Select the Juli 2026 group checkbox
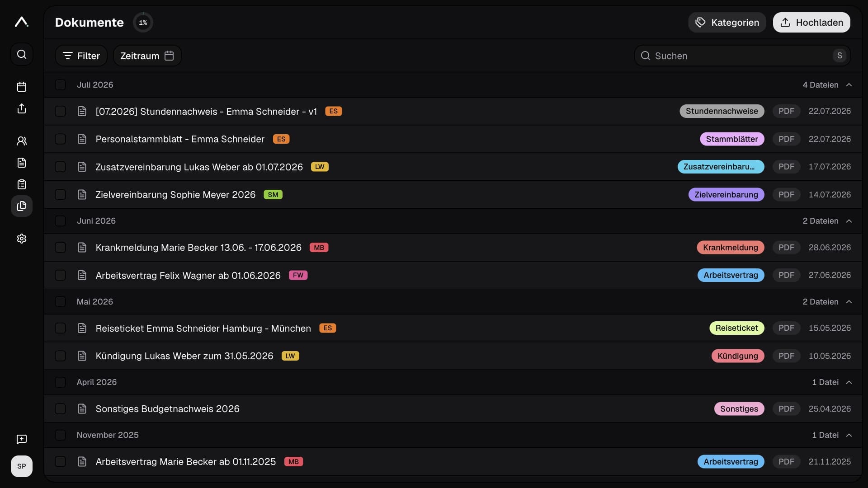Screen dimensions: 868x488 [x=60, y=85]
